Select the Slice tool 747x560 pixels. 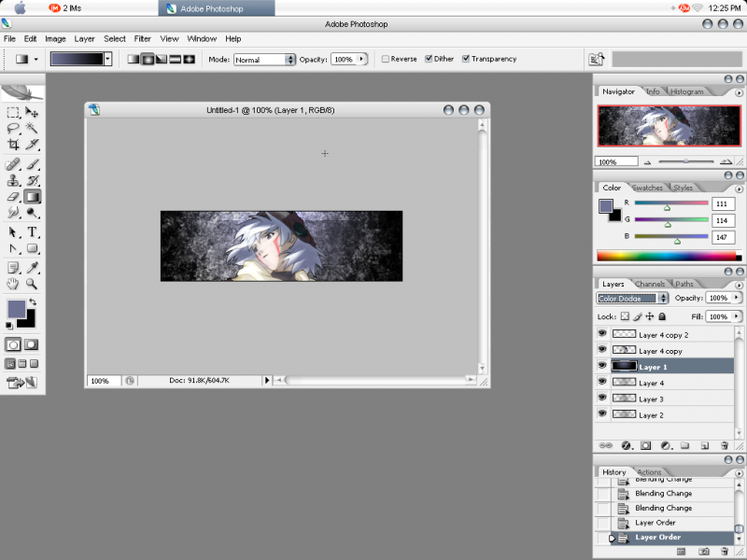32,144
